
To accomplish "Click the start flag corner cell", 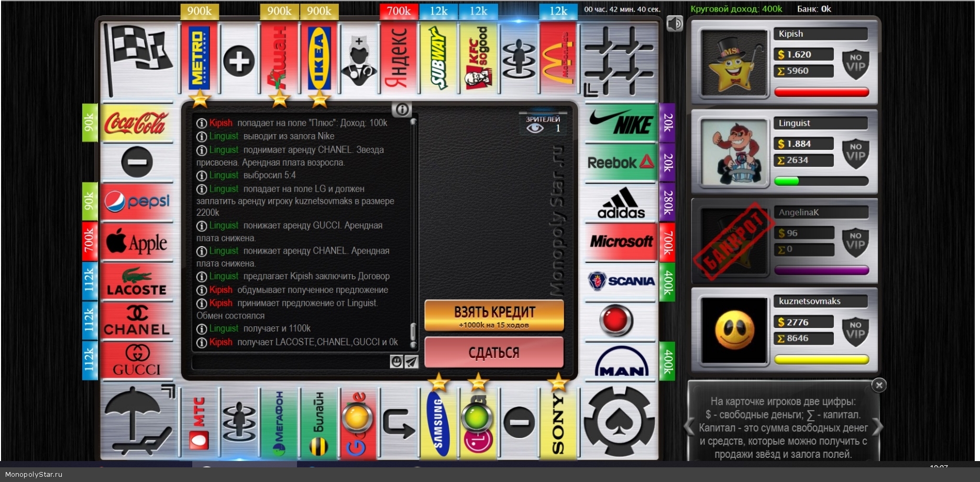I will pos(138,60).
